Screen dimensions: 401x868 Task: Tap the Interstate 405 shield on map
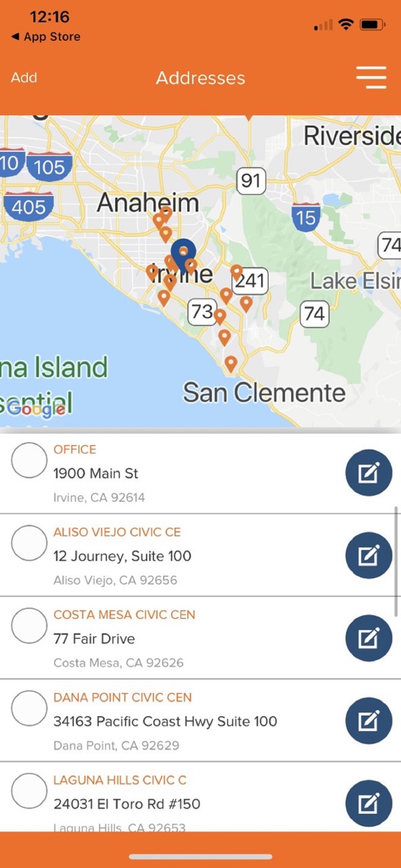pyautogui.click(x=28, y=206)
